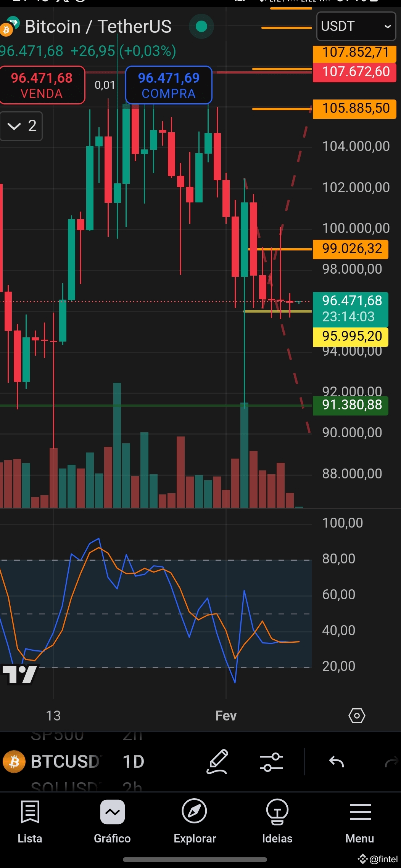Open the TradingView logo on chart
The image size is (401, 868).
[x=19, y=674]
